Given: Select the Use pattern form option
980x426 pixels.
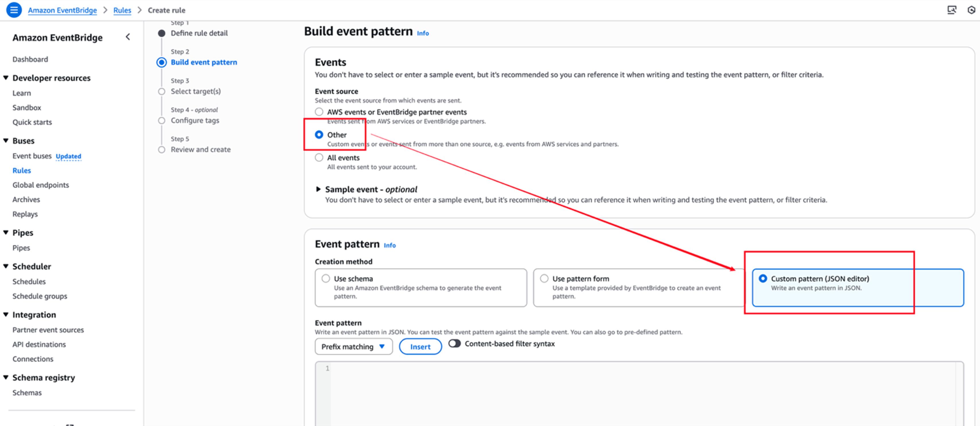Looking at the screenshot, I should 638,288.
